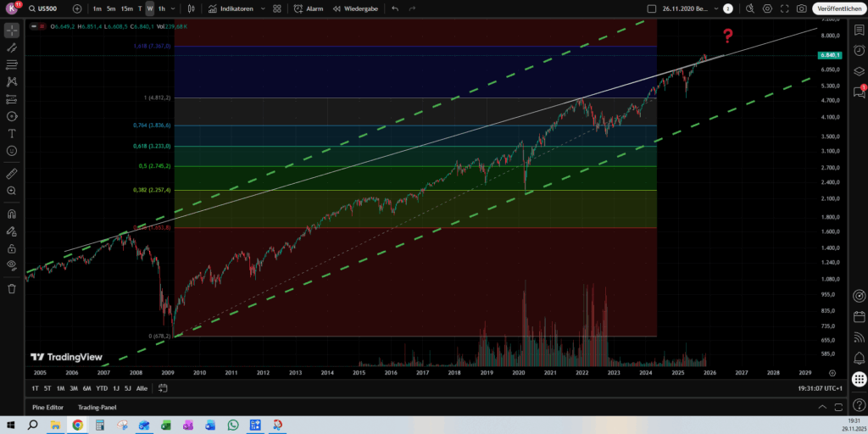Click the trash icon to remove drawings
The image size is (868, 434).
(x=12, y=288)
